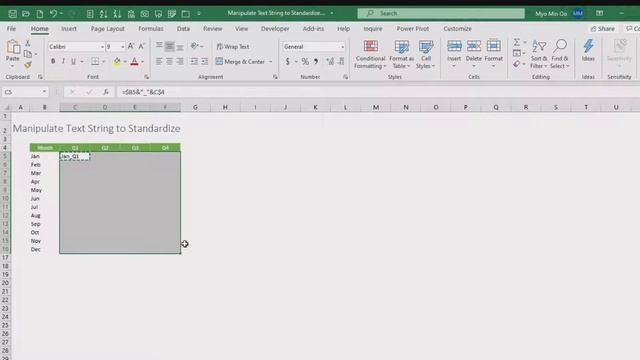Open the font size dropdown

click(x=122, y=47)
